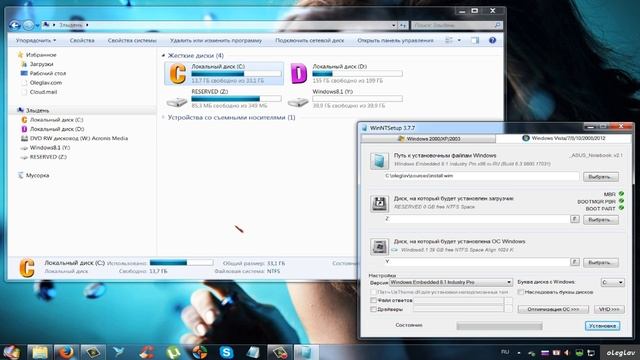Click the change view icon in Explorer
Image resolution: width=640 pixels, height=360 pixels.
[449, 40]
